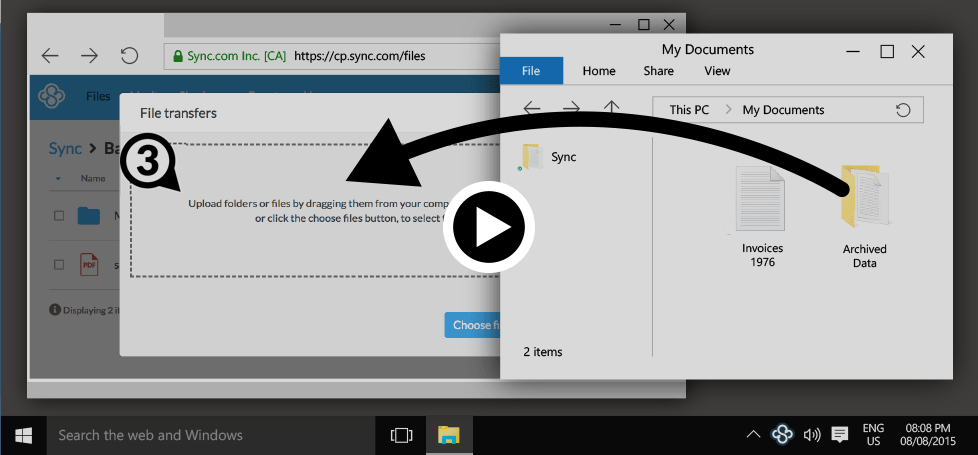The width and height of the screenshot is (978, 455).
Task: Refresh the My Documents folder view
Action: pos(903,110)
